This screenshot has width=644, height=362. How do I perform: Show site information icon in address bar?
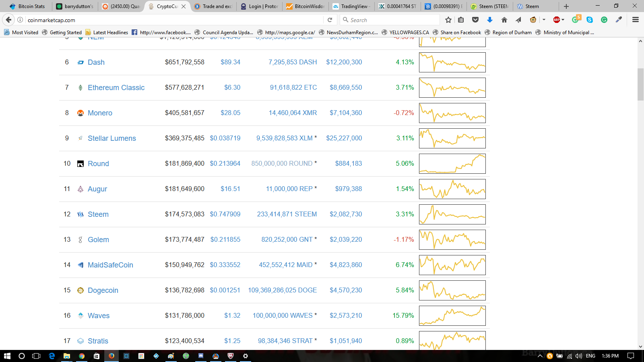20,20
